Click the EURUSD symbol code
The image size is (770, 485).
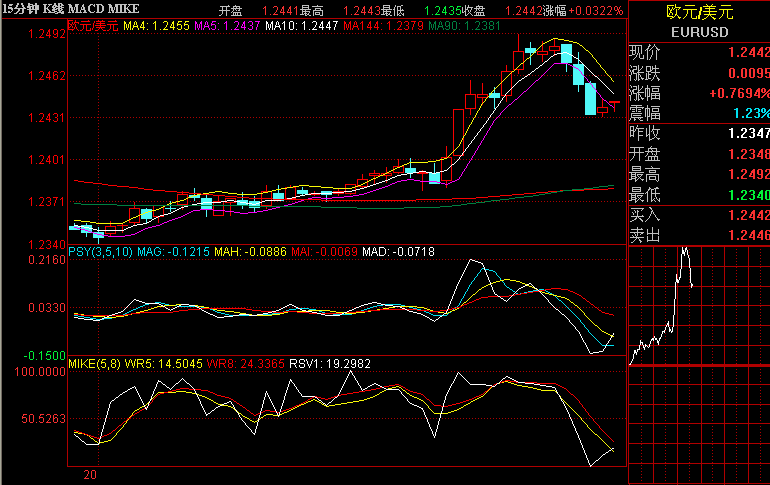tap(700, 32)
